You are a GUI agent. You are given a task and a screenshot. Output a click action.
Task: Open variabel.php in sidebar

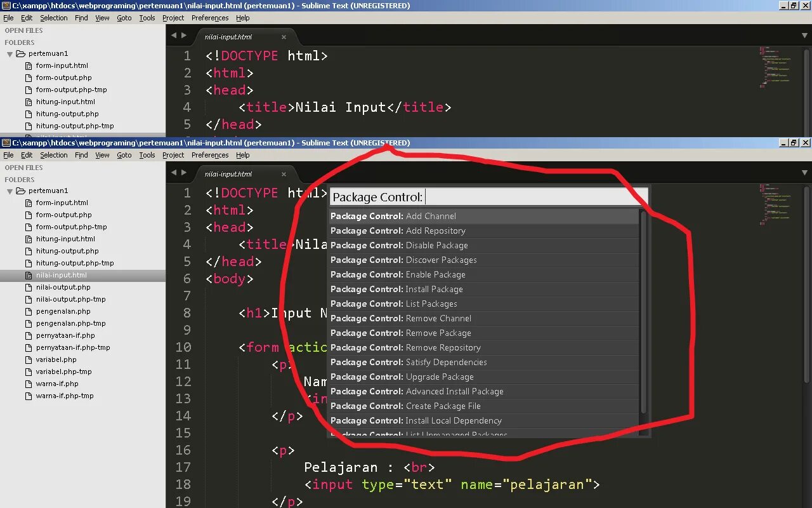[x=56, y=359]
